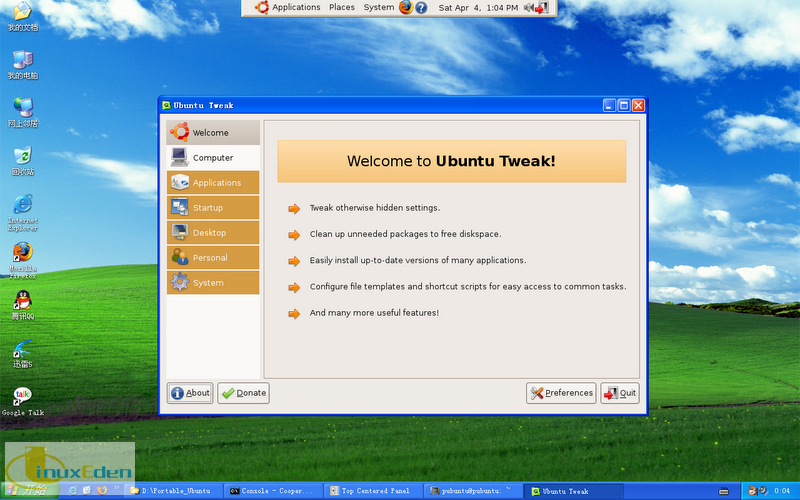Screen dimensions: 800x500
Task: Select the Welcome item in sidebar
Action: (x=213, y=133)
